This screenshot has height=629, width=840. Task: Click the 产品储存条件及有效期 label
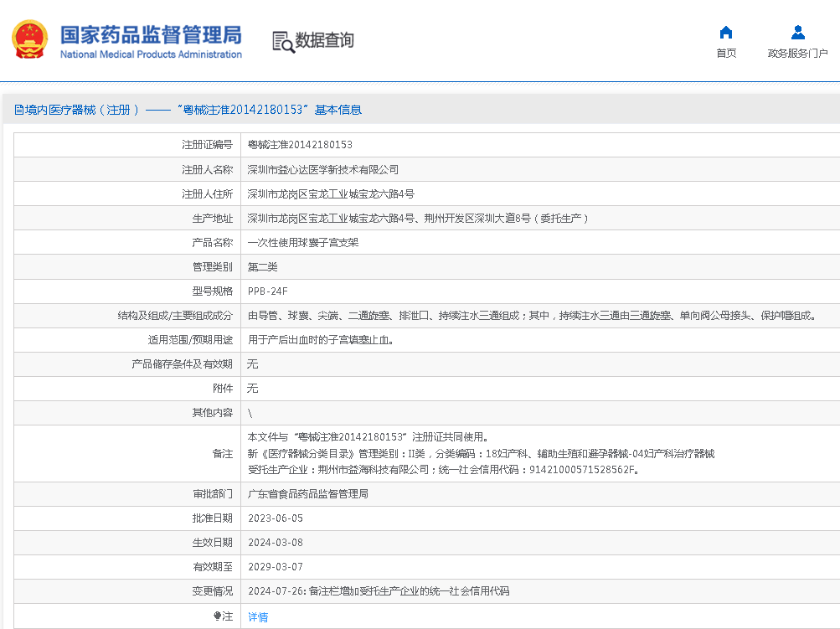[182, 364]
